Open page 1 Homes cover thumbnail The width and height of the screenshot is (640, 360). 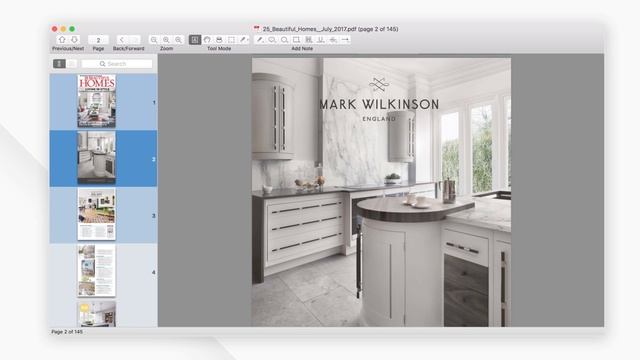(x=97, y=101)
